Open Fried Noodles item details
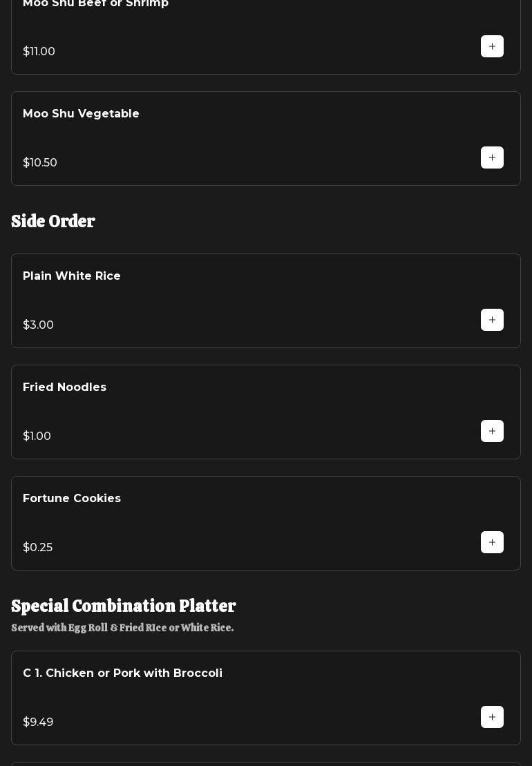 pos(64,387)
